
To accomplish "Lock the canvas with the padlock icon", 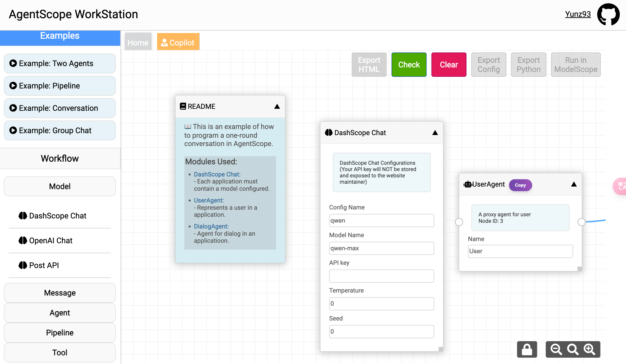I will (527, 349).
